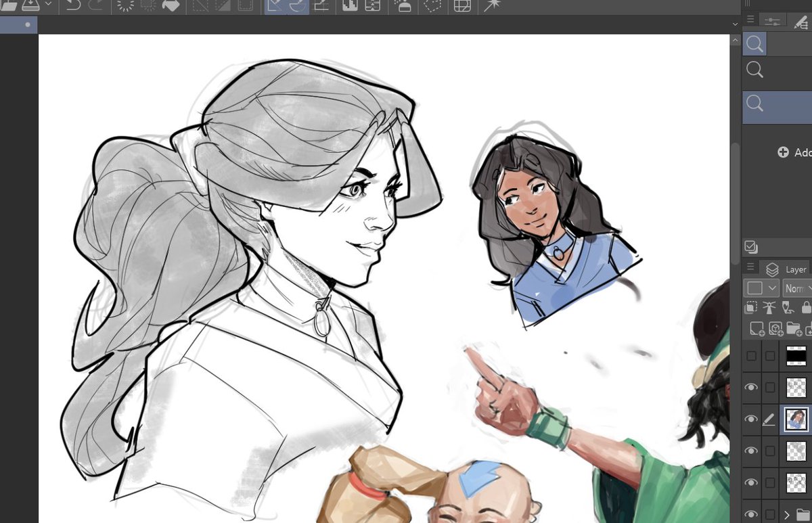
Task: Click the grid-in-rounded-frame icon in command bar
Action: tap(462, 5)
